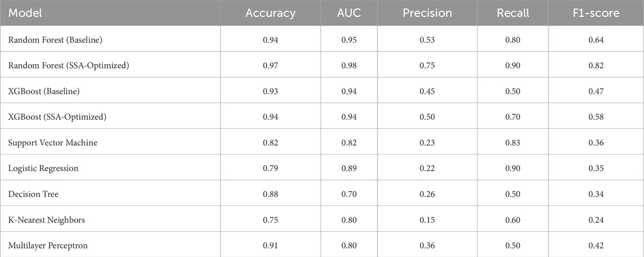Click K-Nearest Neighbors precision value 0.15
644x257 pixels.
click(x=427, y=220)
